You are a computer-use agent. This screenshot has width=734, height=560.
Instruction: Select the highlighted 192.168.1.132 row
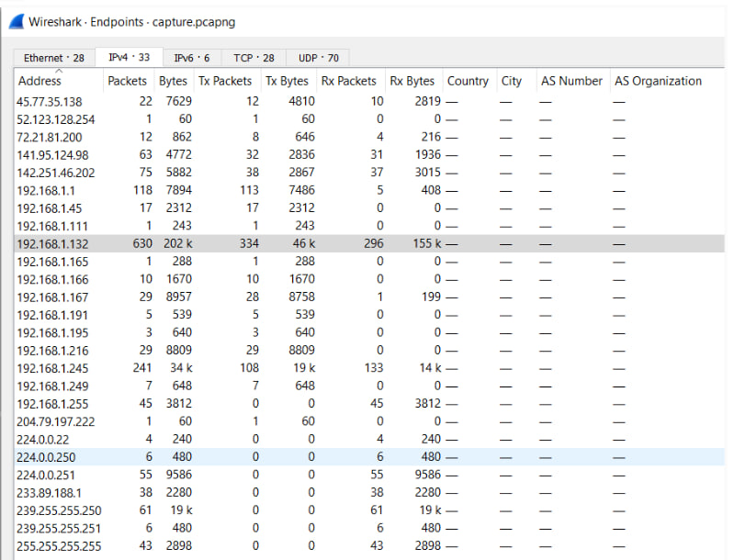tap(369, 244)
